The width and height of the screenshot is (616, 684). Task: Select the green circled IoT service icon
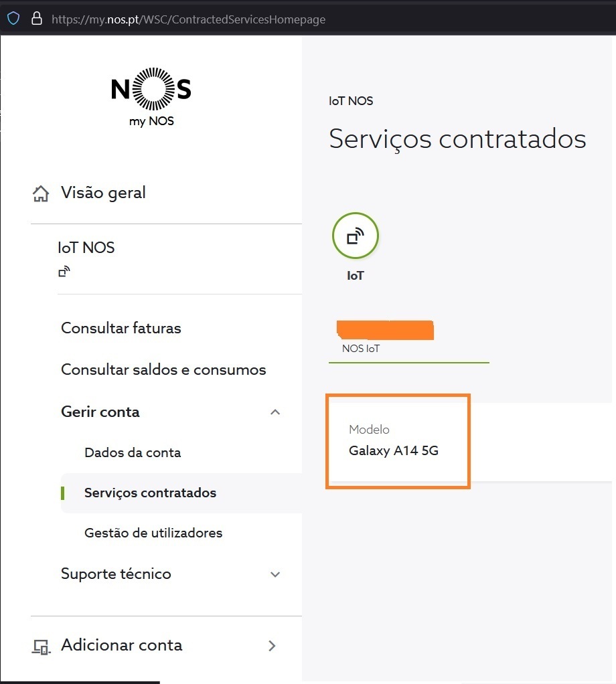point(355,236)
